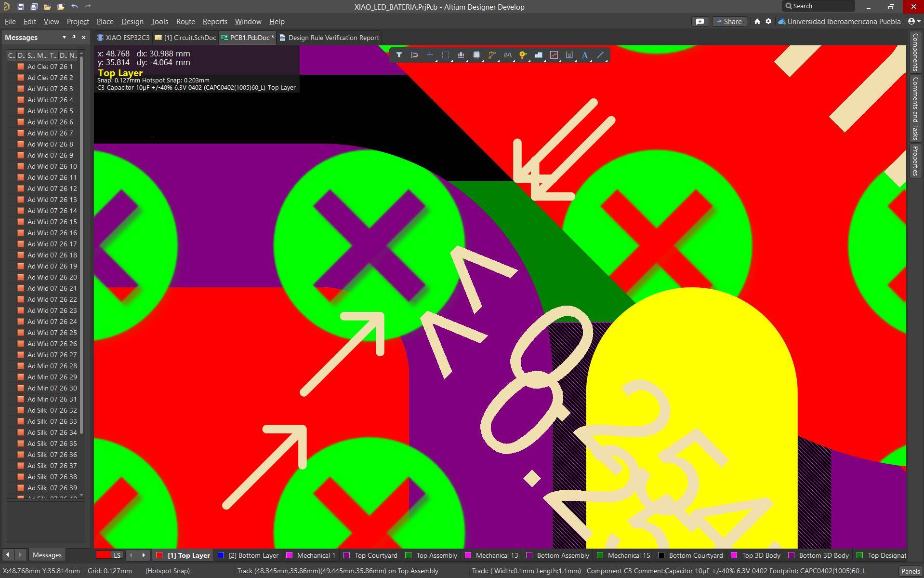Open the snap options magnet tool

[414, 55]
